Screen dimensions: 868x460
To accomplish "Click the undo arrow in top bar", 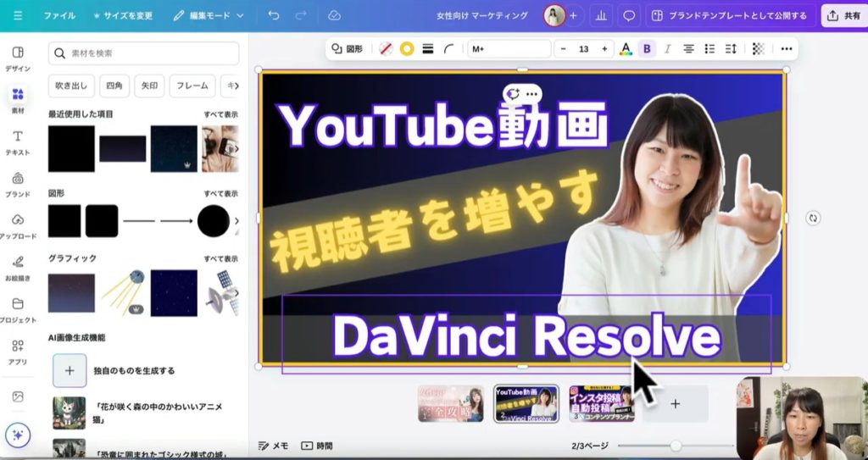I will point(273,15).
